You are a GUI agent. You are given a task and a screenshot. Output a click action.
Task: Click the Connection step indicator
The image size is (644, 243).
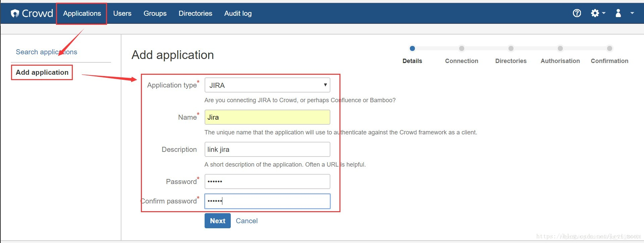(462, 55)
